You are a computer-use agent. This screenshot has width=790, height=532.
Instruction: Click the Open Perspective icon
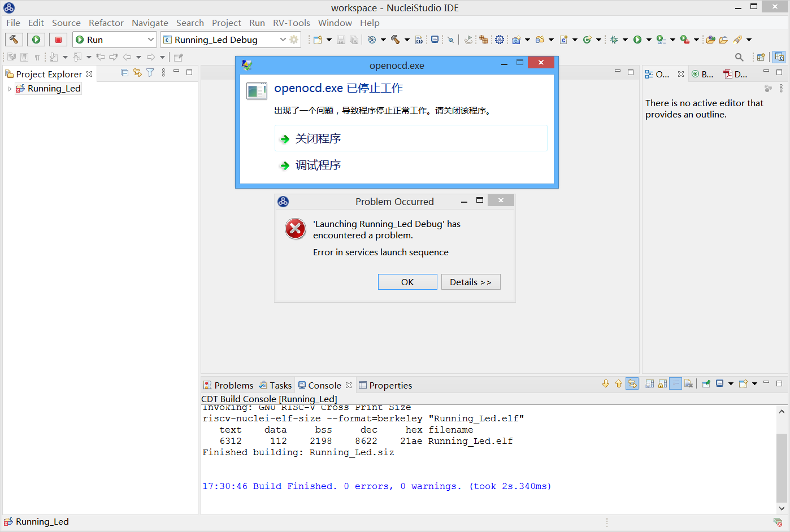tap(761, 57)
